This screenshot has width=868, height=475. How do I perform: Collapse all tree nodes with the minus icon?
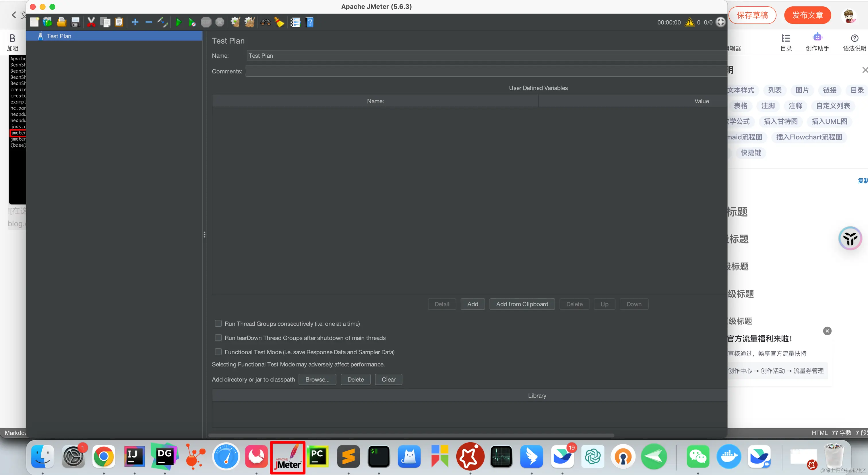coord(149,22)
